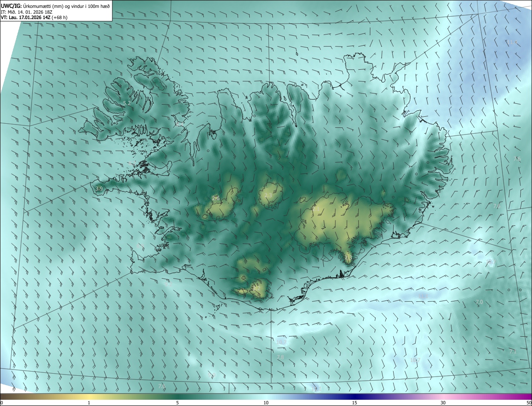Click the '11.4' value in the top-right corner
The height and width of the screenshot is (406, 532).
(512, 42)
